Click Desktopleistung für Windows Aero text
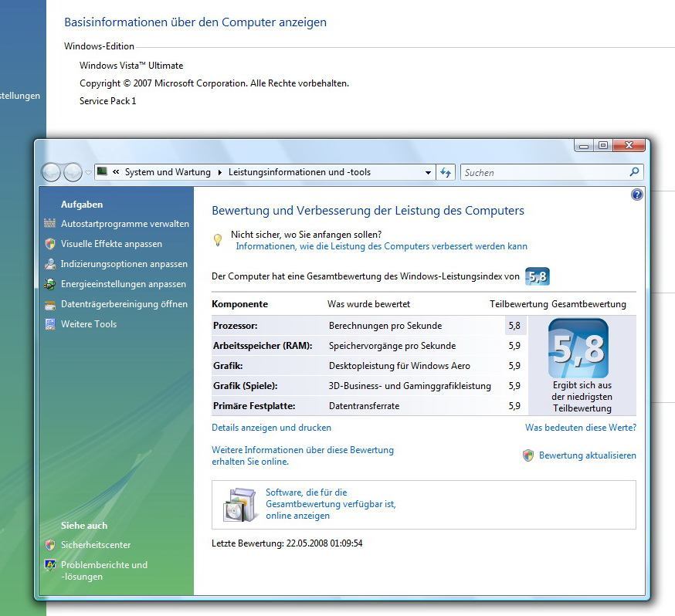Screen dimensions: 675x616 pos(399,366)
